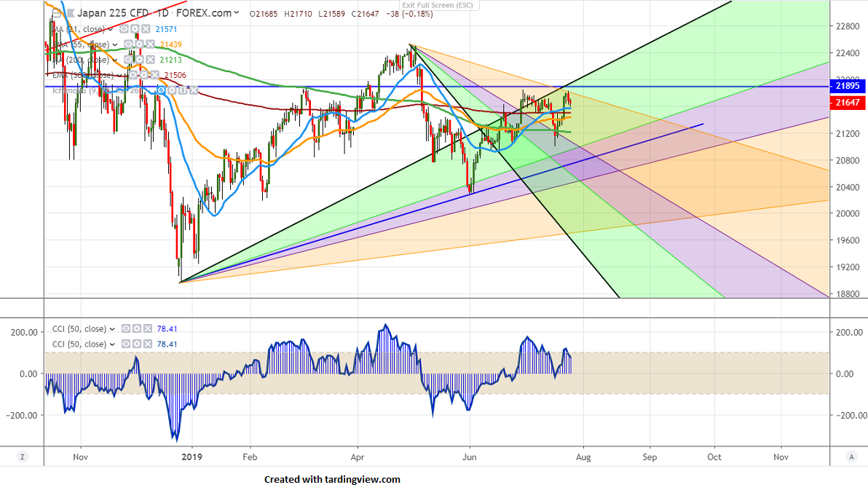Open Ichimoku indicator settings gear
The height and width of the screenshot is (490, 868).
172,90
